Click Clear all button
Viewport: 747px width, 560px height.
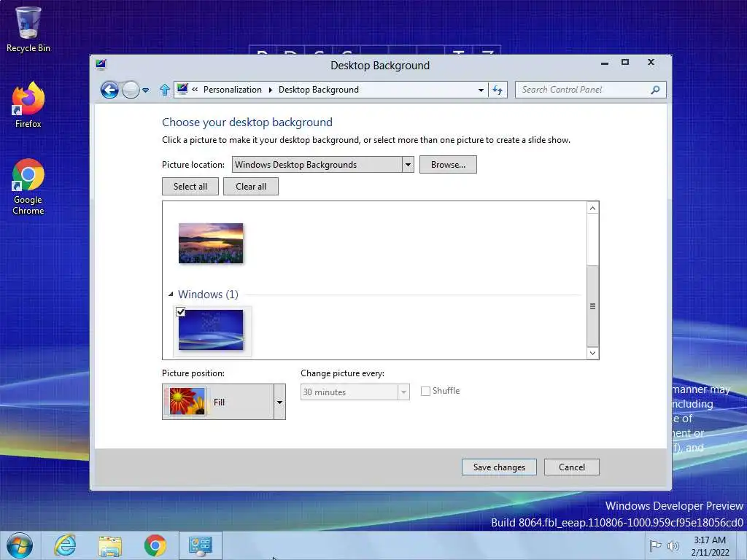(251, 187)
